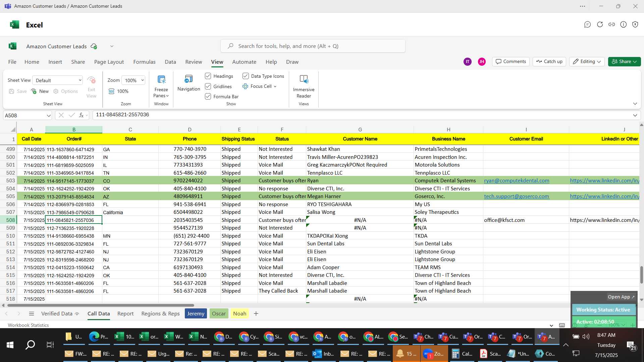Switch to the Home ribbon tab
Image resolution: width=644 pixels, height=362 pixels.
[32, 62]
